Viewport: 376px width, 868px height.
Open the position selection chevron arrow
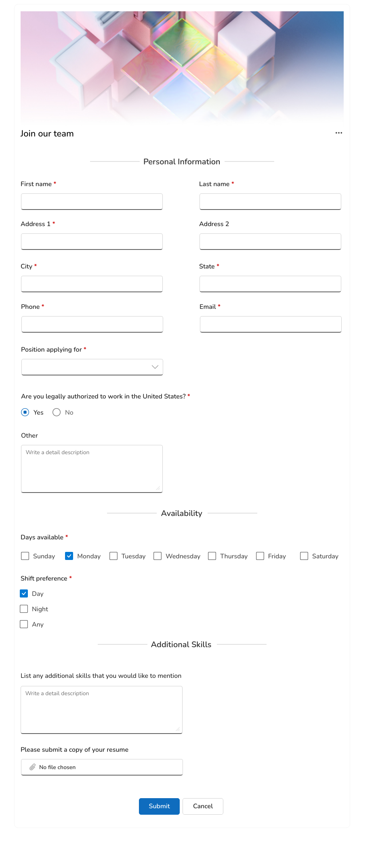pyautogui.click(x=155, y=367)
